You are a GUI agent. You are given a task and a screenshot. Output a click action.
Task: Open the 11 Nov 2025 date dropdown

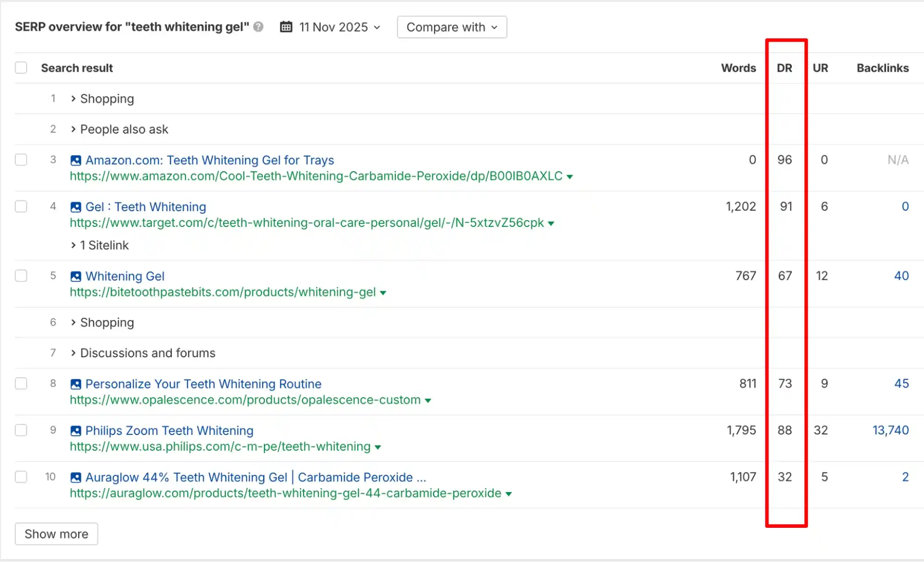click(x=339, y=27)
